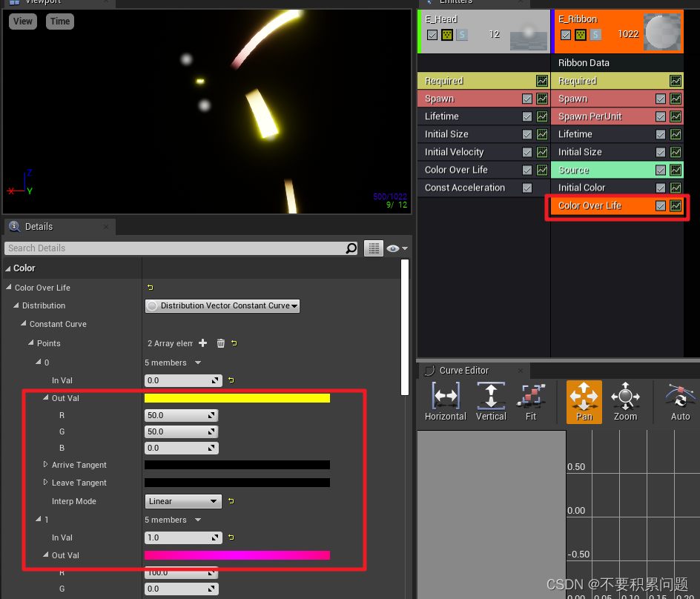Click the magenta Out Val color bar

237,555
